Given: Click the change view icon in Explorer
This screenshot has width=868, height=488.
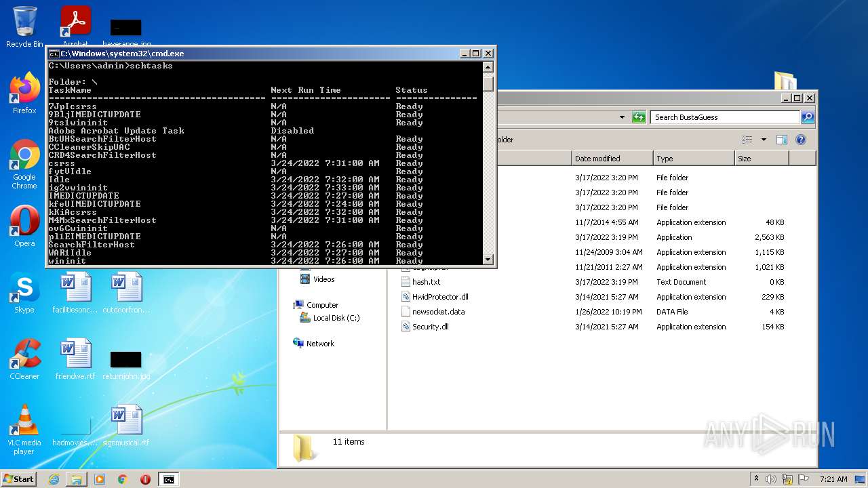Looking at the screenshot, I should 747,140.
